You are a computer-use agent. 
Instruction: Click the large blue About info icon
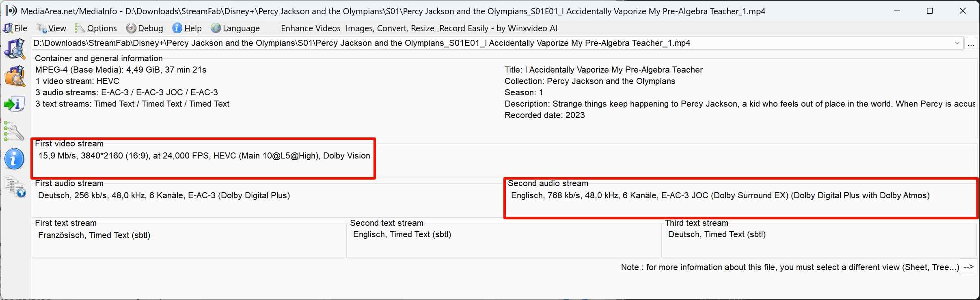15,159
